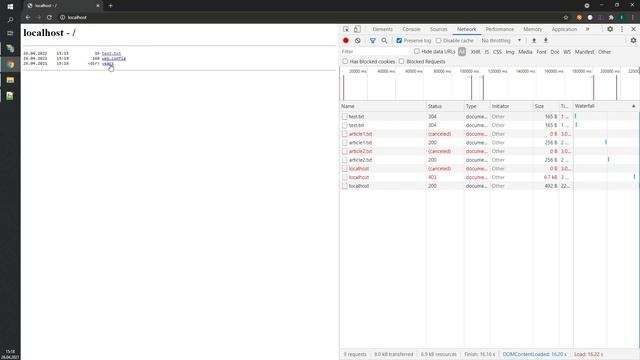Toggle the network filter funnel icon
Screen dimensions: 640x360
pyautogui.click(x=373, y=40)
